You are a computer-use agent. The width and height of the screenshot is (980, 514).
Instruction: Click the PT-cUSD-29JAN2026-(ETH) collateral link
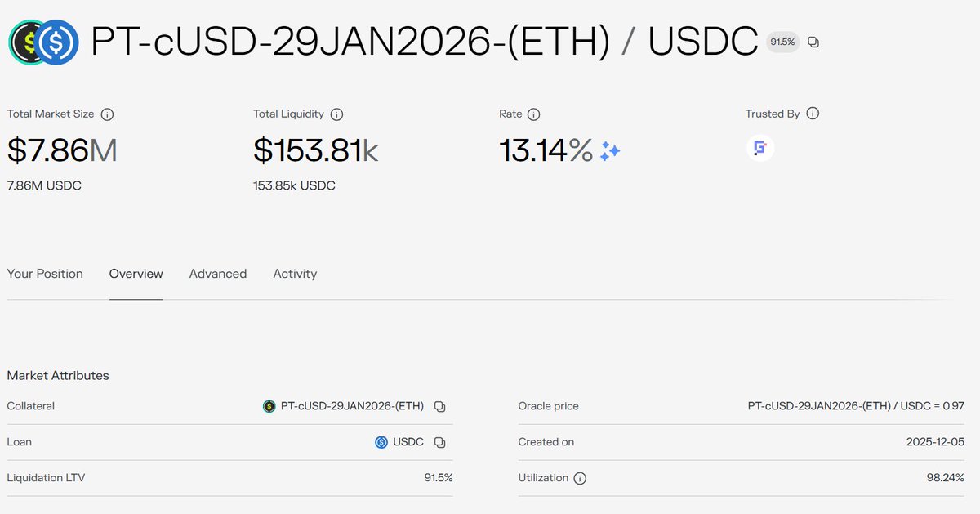(x=352, y=406)
